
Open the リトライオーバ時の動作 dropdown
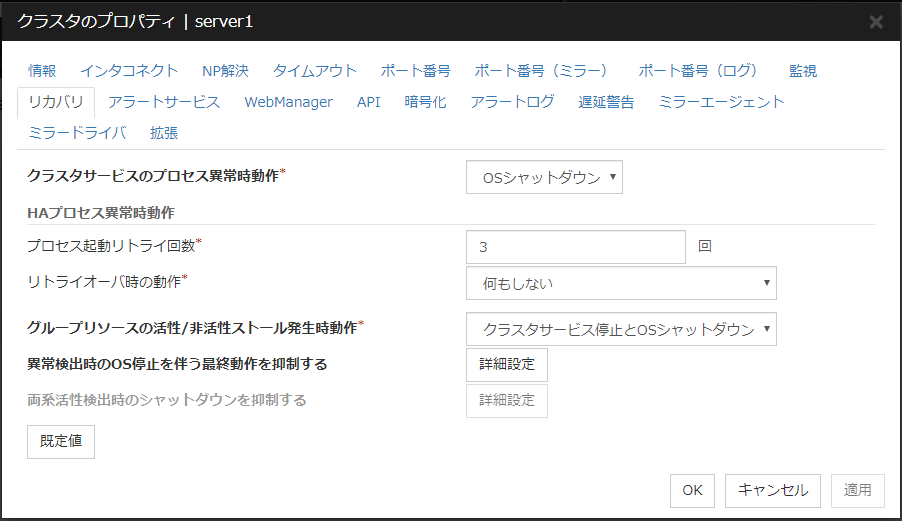(x=621, y=283)
